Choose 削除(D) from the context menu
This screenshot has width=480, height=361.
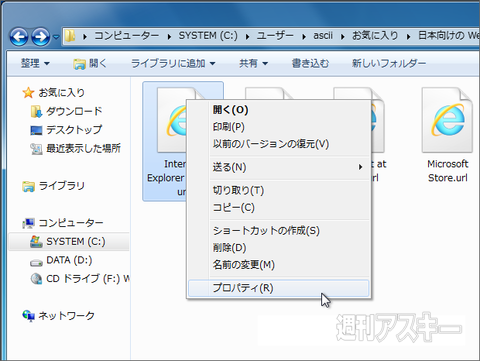point(279,248)
